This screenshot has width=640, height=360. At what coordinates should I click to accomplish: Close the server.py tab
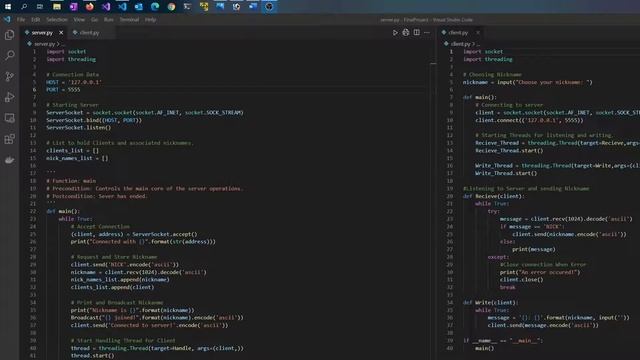pos(61,33)
